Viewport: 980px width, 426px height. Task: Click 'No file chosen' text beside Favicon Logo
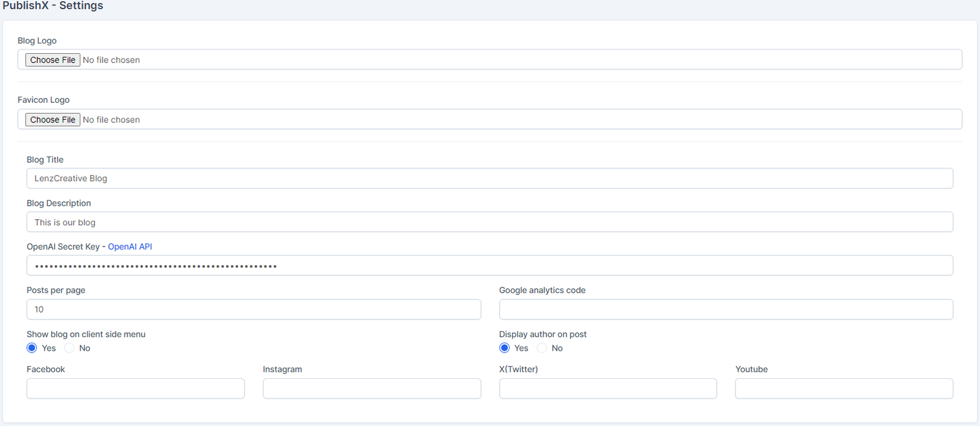111,120
